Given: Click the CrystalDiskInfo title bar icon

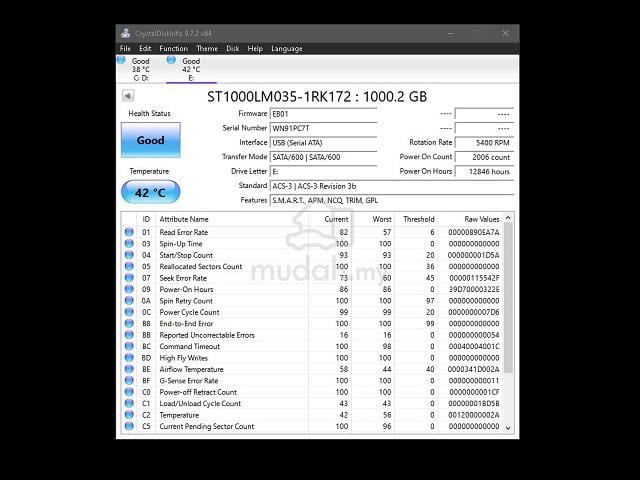Looking at the screenshot, I should [x=125, y=33].
